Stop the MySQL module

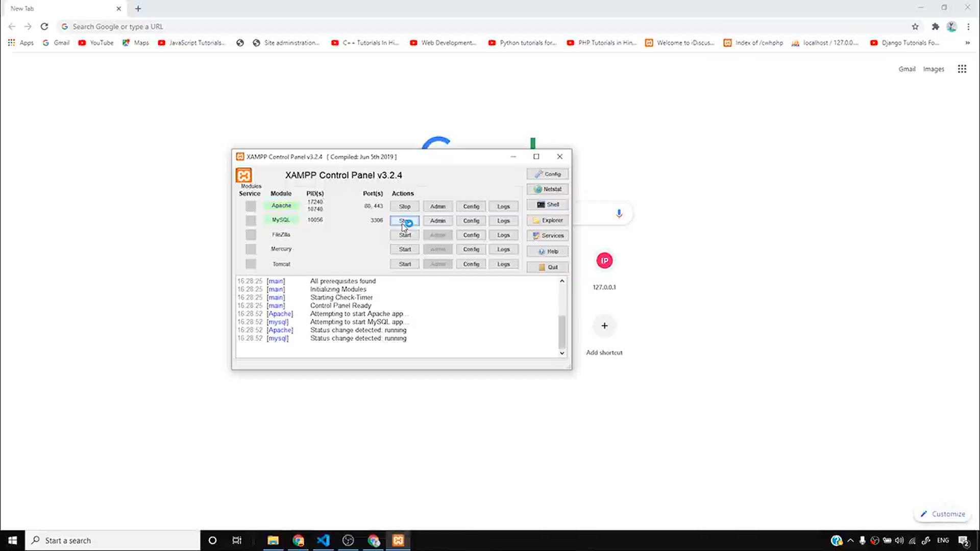coord(405,221)
